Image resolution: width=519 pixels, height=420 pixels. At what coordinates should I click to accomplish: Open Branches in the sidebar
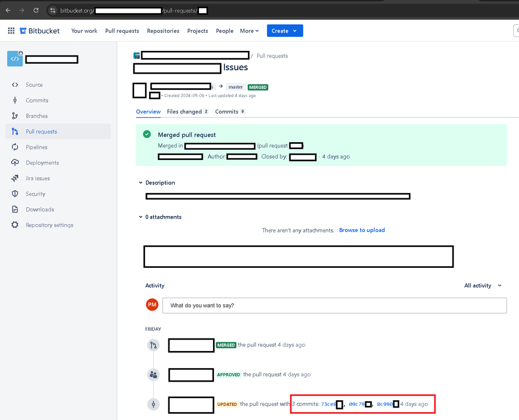[x=36, y=116]
